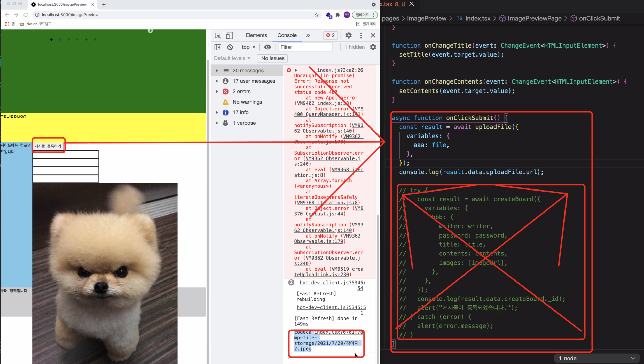Click the console sidebar toggle icon
Screen dimensions: 644x364
click(x=218, y=47)
